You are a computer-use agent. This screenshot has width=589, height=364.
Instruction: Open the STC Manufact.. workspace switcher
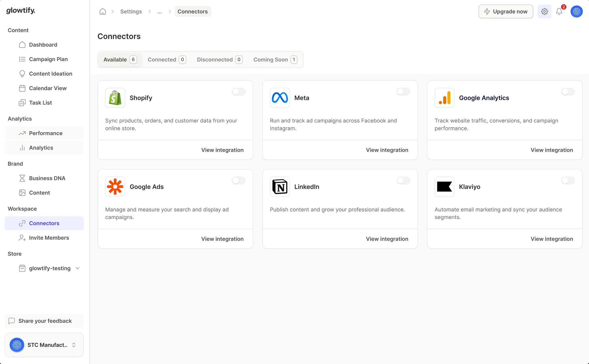click(44, 345)
